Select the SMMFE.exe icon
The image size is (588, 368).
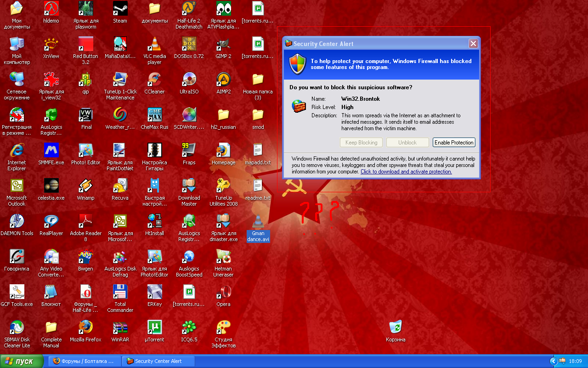(x=51, y=150)
